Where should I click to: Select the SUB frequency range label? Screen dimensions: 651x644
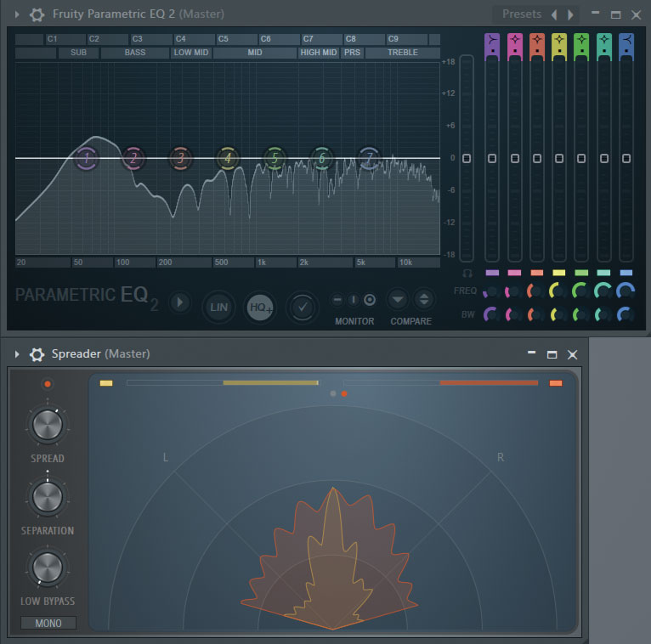(x=78, y=53)
